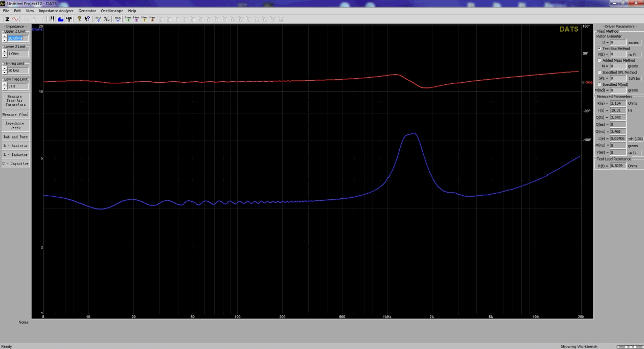Click the cu ft unit button beside V(B)
The image size is (644, 349).
click(634, 54)
